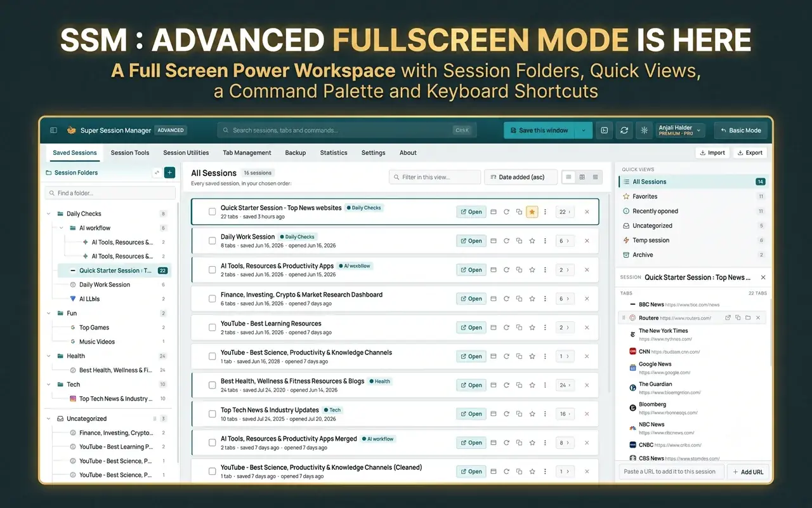
Task: Move Routere tab to folder icon
Action: point(748,317)
